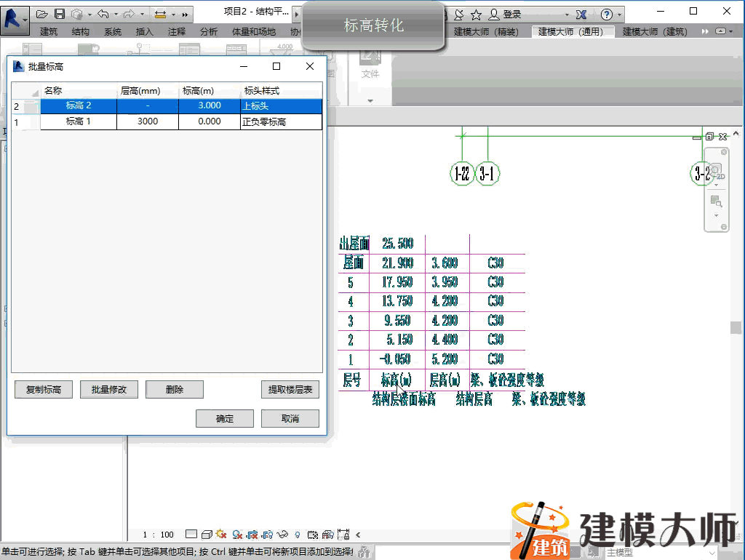The width and height of the screenshot is (745, 560).
Task: Click the Detail Level icon in view bar
Action: (191, 535)
